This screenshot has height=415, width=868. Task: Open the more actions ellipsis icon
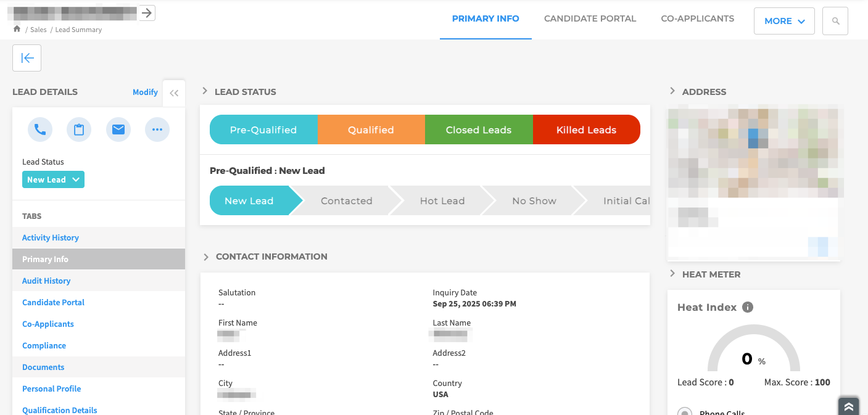157,129
